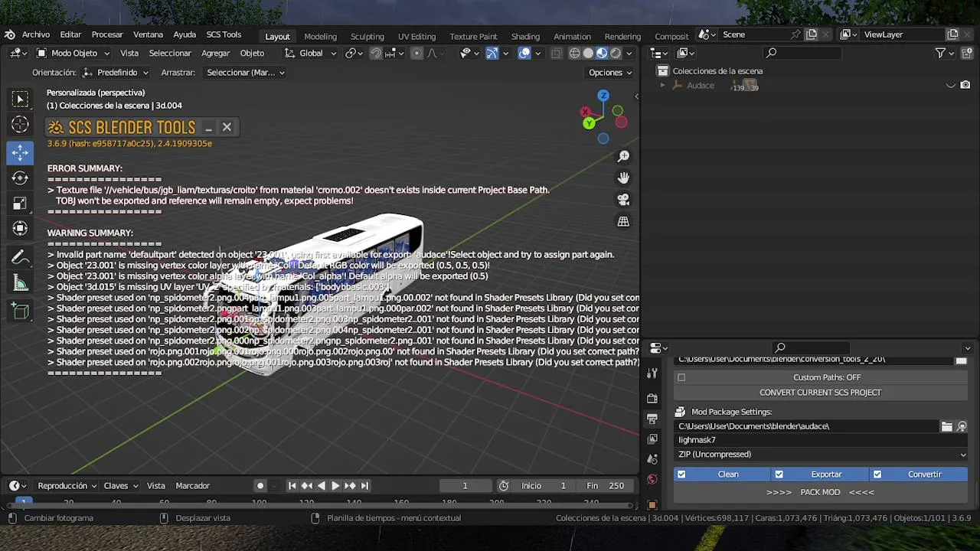The image size is (980, 551).
Task: Activate the Scale tool
Action: 20,203
